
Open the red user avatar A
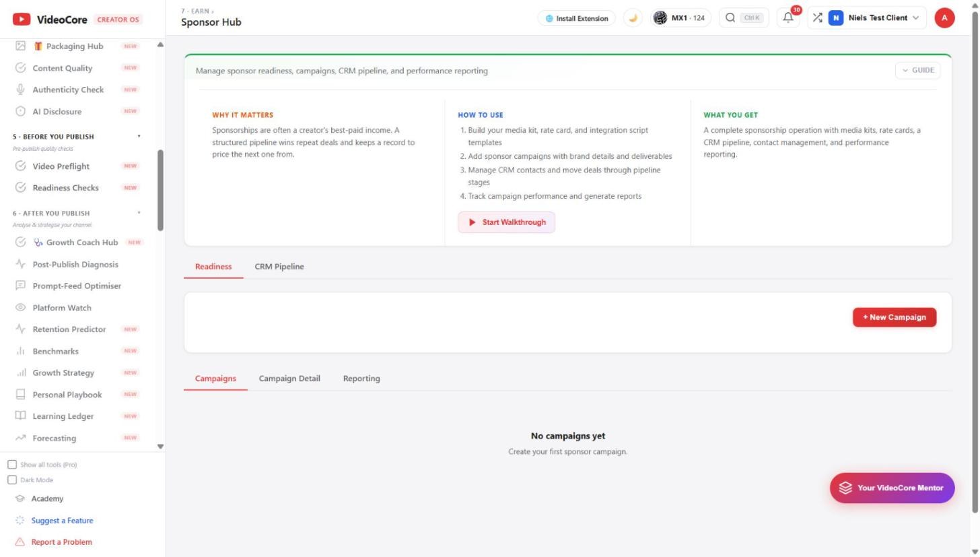click(x=944, y=18)
